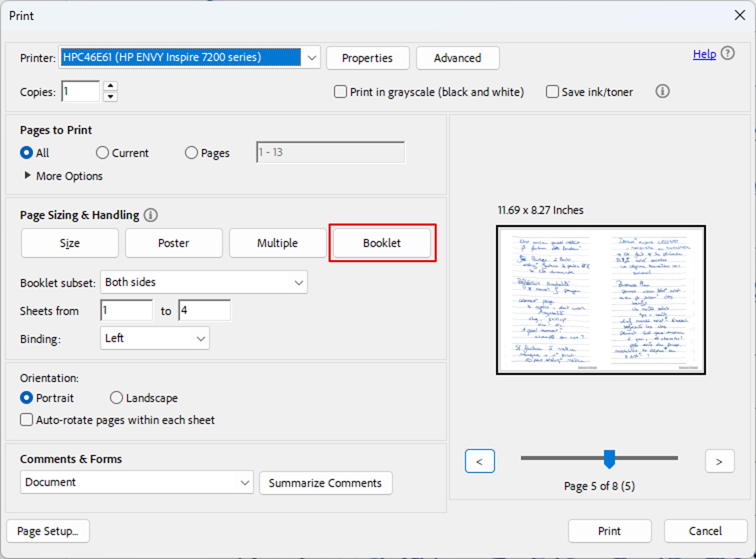The width and height of the screenshot is (756, 559).
Task: Open Page Sizing & Handling info icon
Action: click(x=151, y=215)
